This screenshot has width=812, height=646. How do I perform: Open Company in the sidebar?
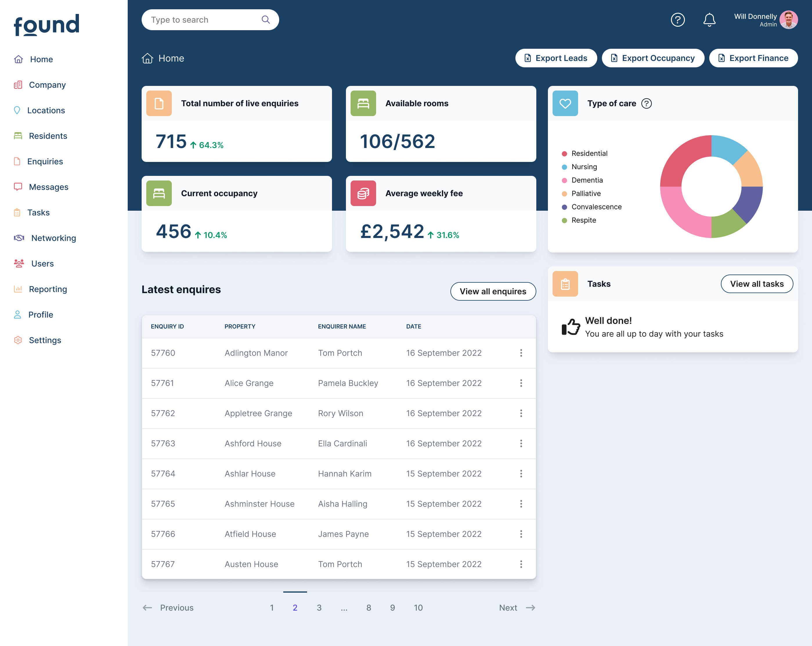click(x=40, y=85)
